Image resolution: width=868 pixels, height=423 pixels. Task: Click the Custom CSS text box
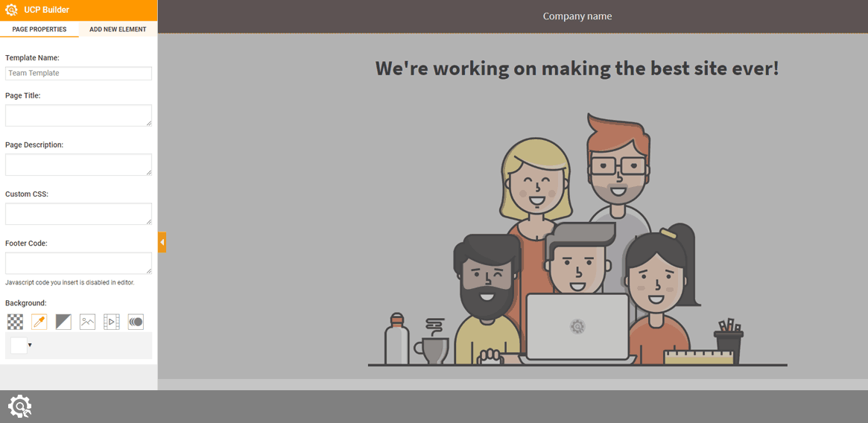78,214
